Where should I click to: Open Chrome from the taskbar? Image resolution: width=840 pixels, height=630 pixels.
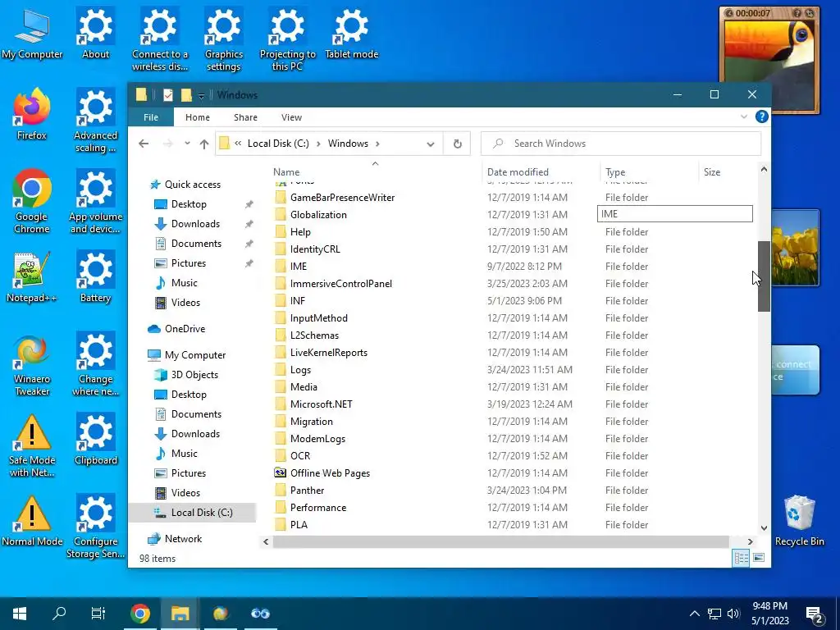click(139, 614)
